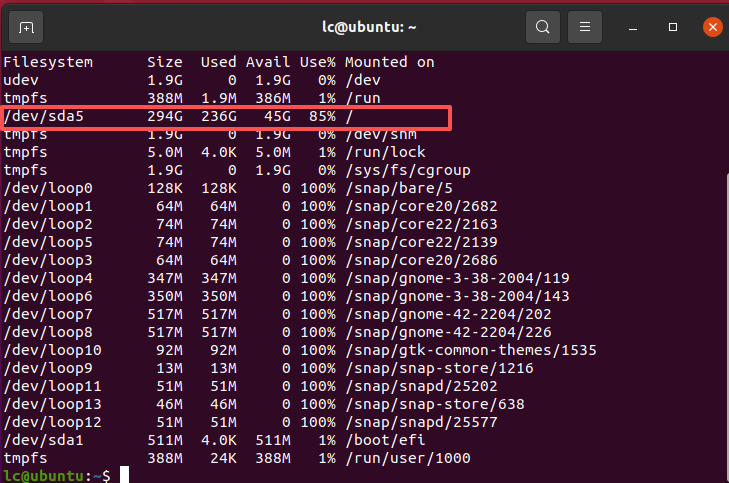
Task: Close the terminal window
Action: [x=711, y=27]
